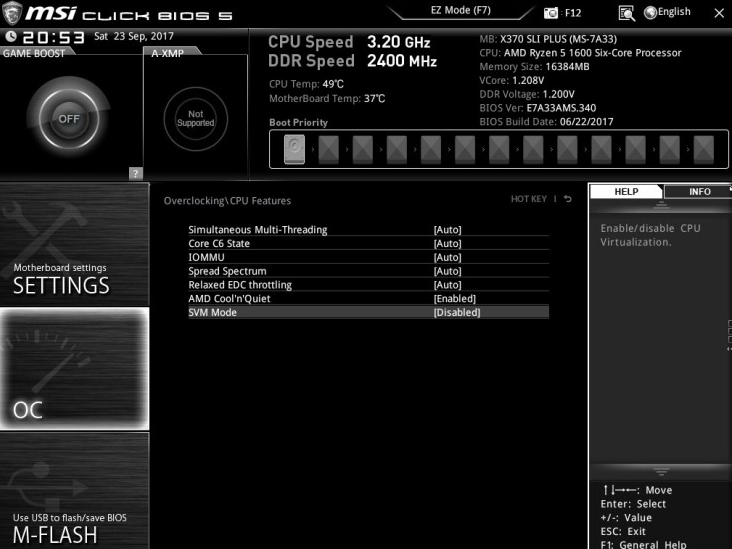Select the IOMMU label

pos(206,257)
